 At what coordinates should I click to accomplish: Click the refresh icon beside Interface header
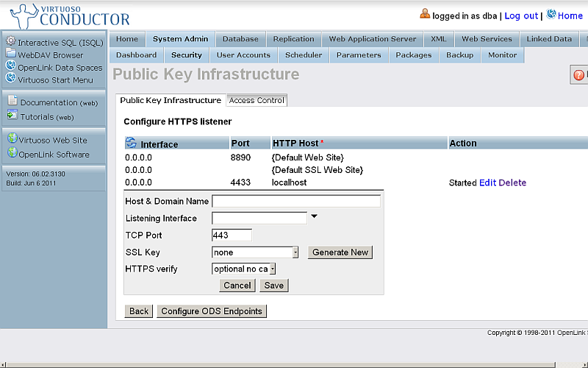(131, 143)
